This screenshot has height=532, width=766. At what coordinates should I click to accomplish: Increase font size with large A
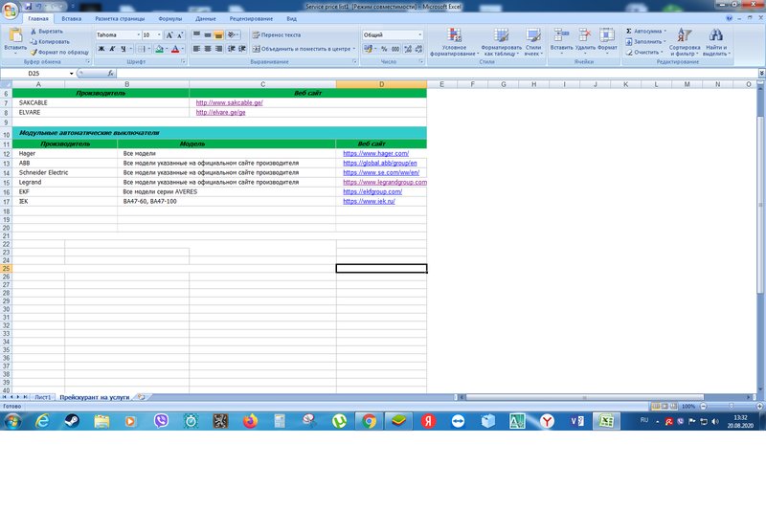point(169,35)
